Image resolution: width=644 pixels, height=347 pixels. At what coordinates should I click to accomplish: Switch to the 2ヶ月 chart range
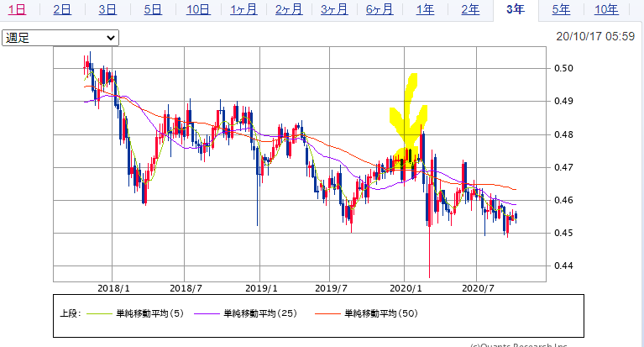click(289, 9)
